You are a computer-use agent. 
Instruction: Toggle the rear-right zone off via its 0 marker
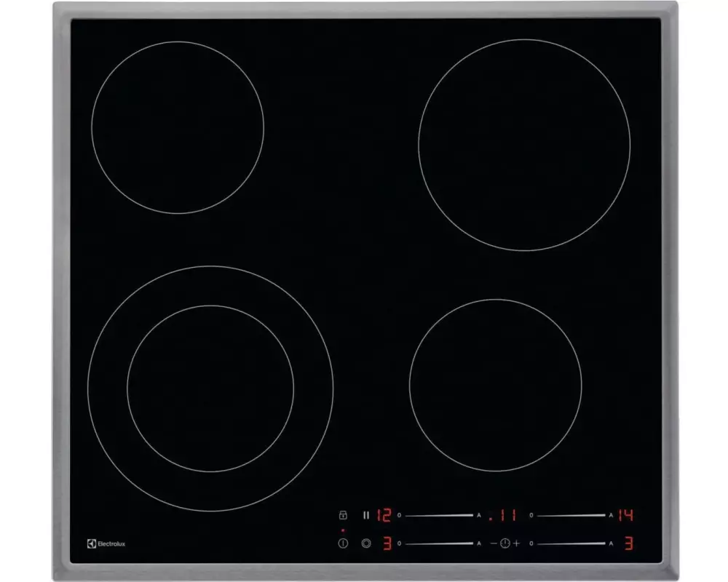(x=531, y=514)
